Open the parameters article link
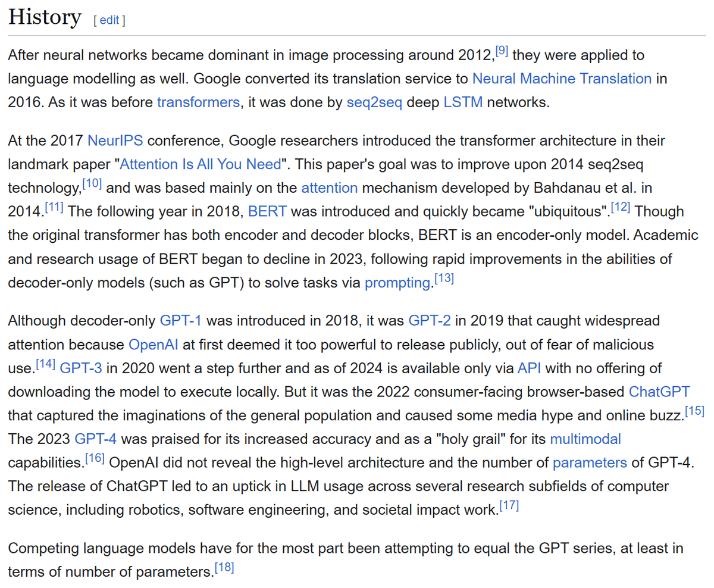The image size is (714, 588). [590, 462]
